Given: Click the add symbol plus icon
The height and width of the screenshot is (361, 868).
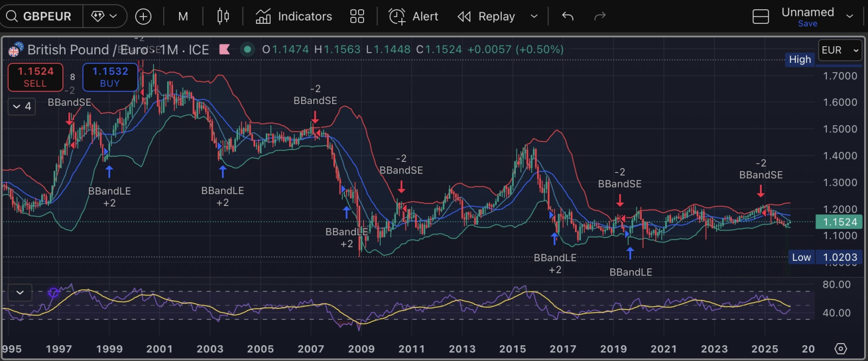Looking at the screenshot, I should [x=143, y=16].
